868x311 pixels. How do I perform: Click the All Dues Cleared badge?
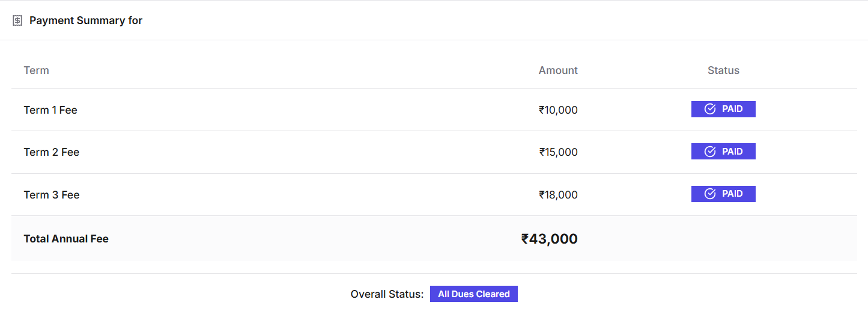pyautogui.click(x=473, y=294)
